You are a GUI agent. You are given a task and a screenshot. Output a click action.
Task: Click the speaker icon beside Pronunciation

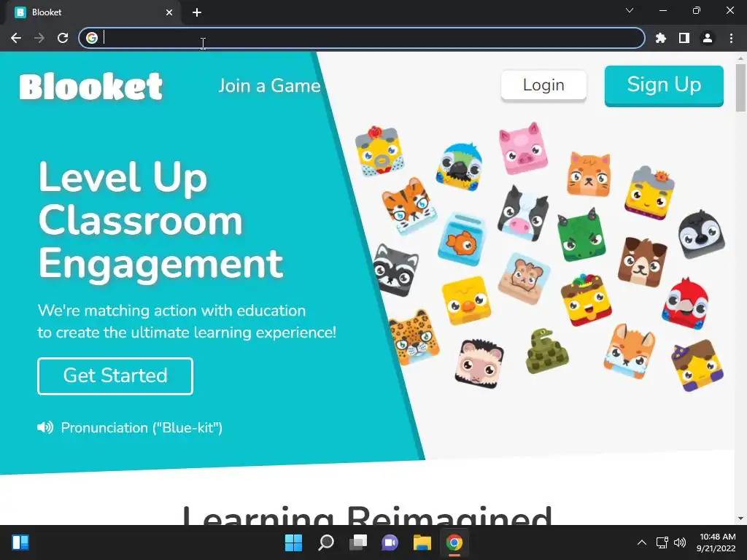tap(45, 427)
